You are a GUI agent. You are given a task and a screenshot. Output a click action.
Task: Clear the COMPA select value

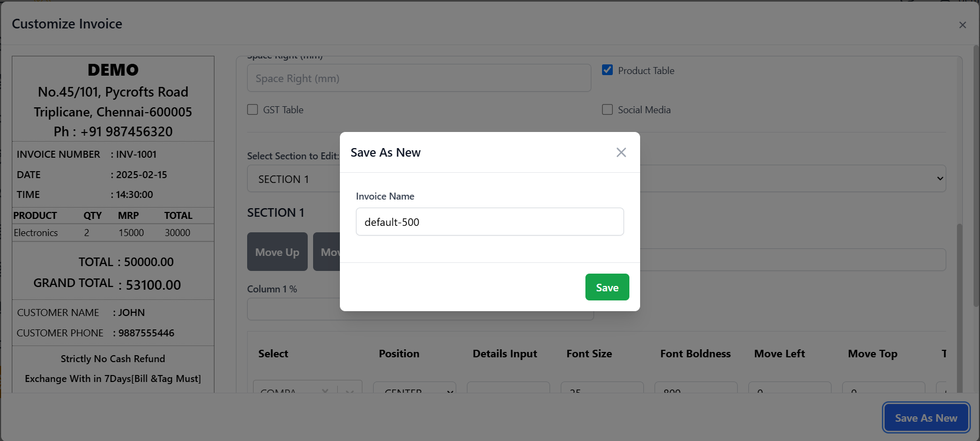[x=325, y=390]
